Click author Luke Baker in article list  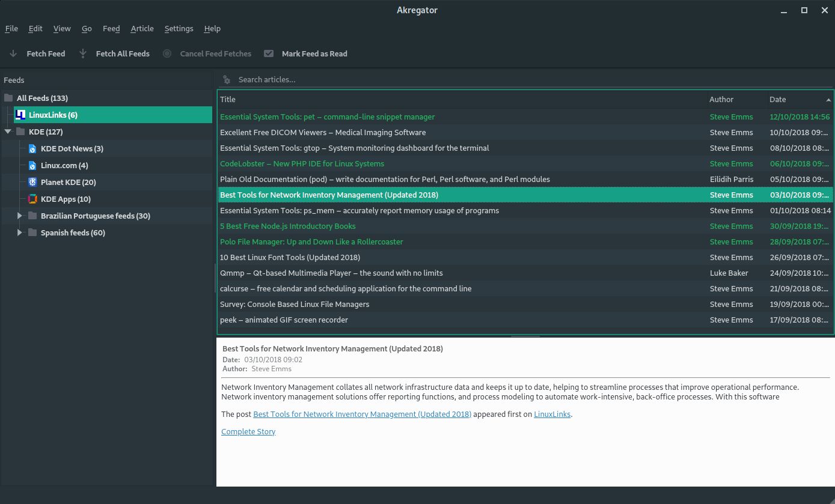tap(729, 273)
